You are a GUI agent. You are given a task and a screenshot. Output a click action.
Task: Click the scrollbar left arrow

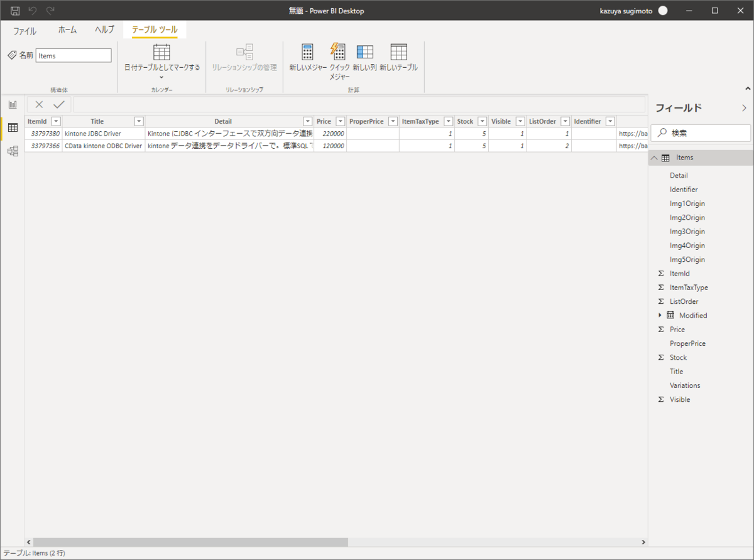click(28, 542)
